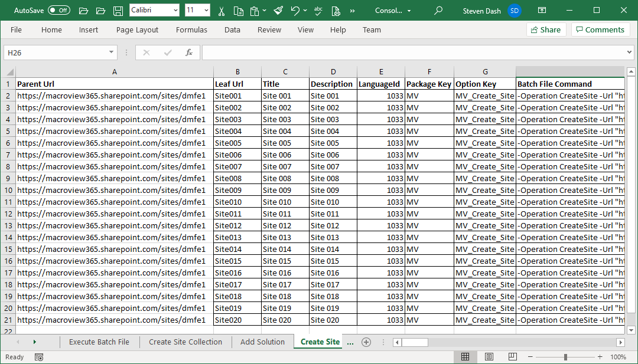Image resolution: width=638 pixels, height=364 pixels.
Task: Click the Undo arrow icon
Action: [295, 11]
